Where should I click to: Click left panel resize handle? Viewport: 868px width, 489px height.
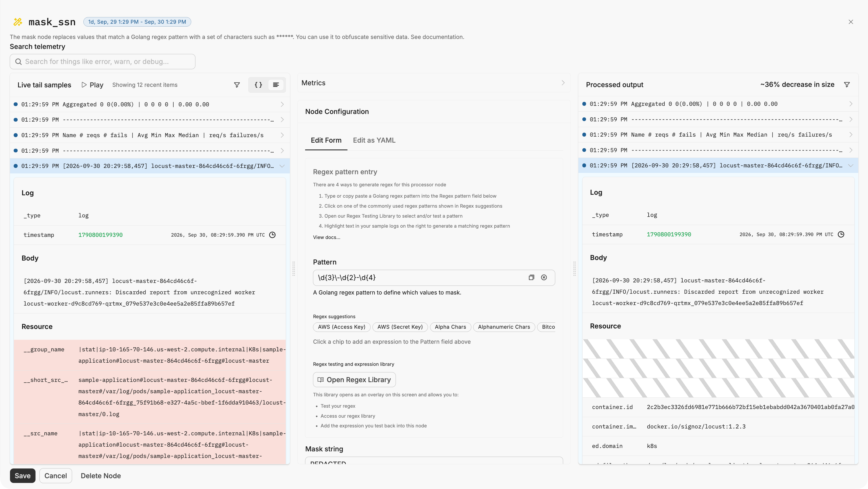(x=294, y=269)
